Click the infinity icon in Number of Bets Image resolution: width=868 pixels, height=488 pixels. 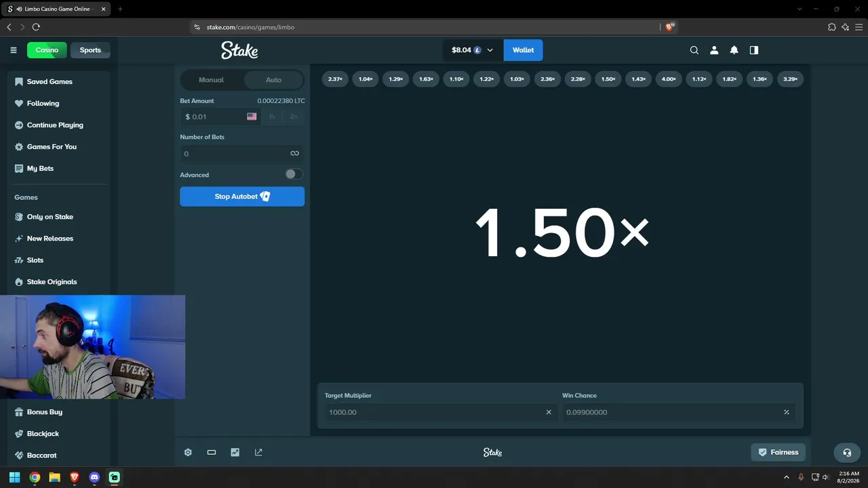point(294,154)
